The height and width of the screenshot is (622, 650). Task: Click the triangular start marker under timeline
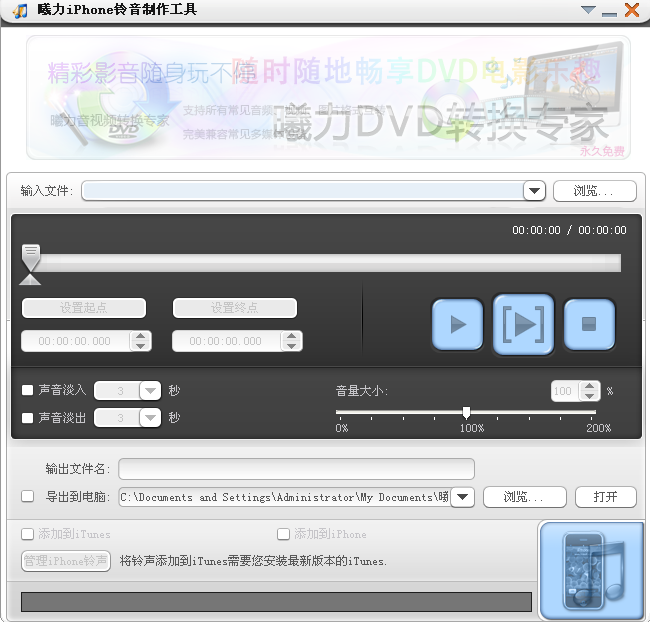(30, 279)
